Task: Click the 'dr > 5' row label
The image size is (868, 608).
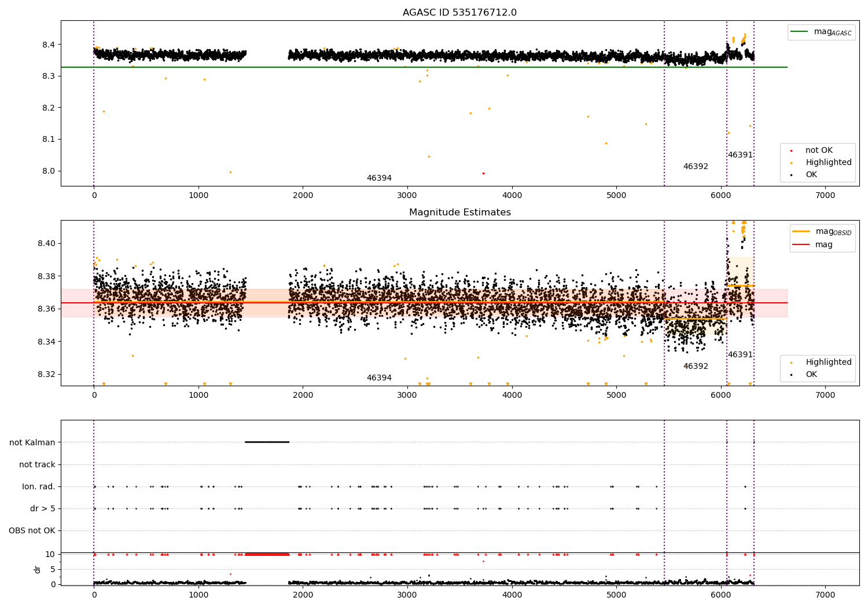Action: point(43,509)
